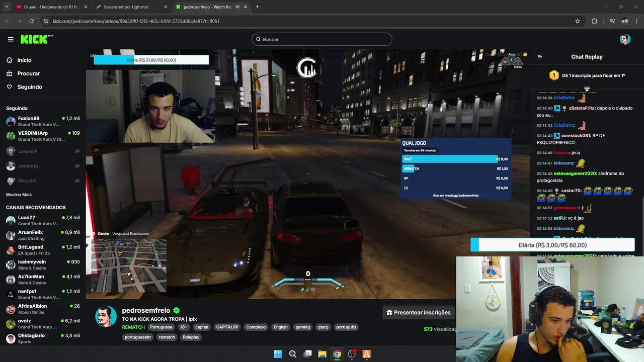Go back in browser history
The image size is (644, 362).
coord(8,21)
